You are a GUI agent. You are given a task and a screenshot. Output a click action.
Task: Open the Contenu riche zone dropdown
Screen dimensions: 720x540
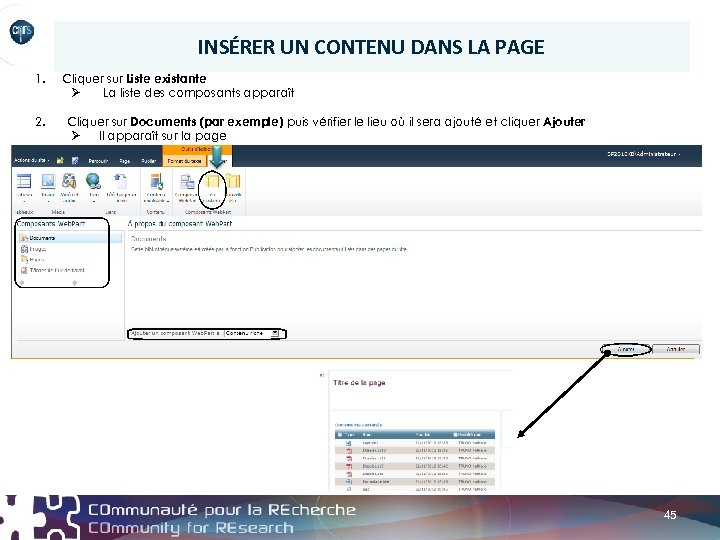click(x=252, y=333)
